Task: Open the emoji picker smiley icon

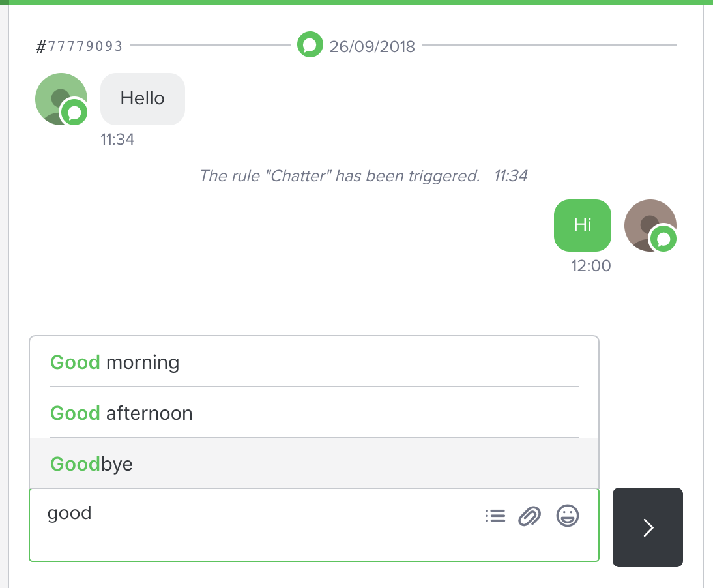Action: (x=568, y=516)
